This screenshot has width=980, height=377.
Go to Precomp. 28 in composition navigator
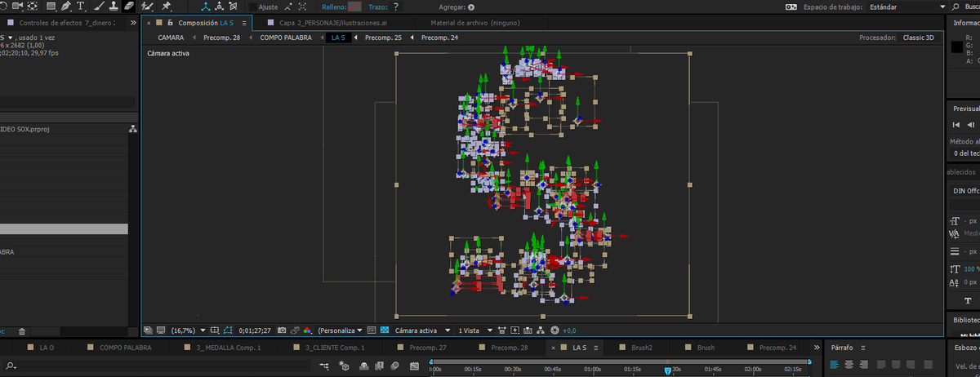[x=221, y=38]
